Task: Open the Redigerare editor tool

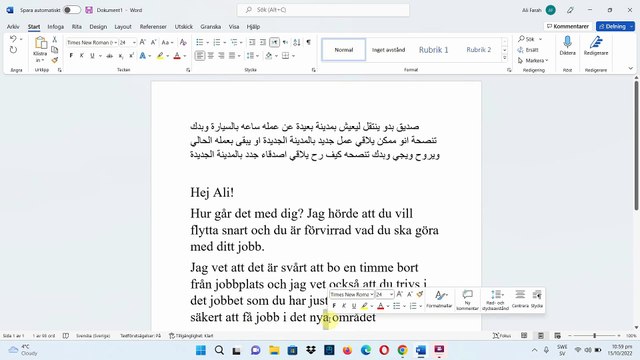Action: 596,46
